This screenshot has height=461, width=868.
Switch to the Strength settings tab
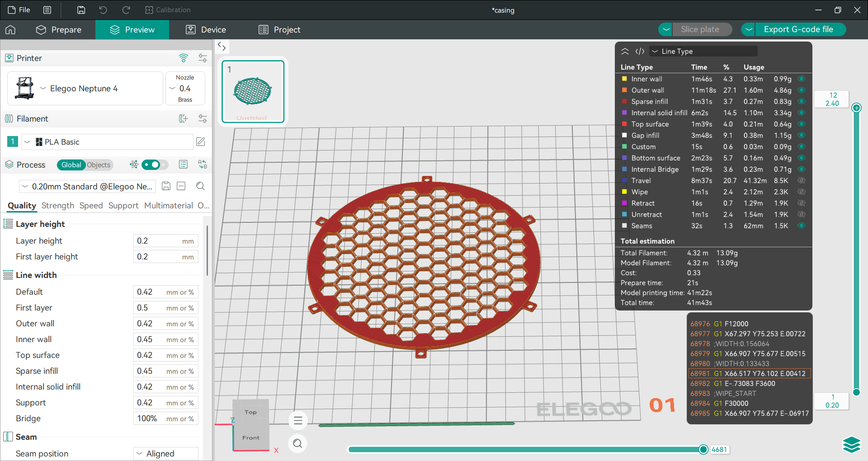point(57,206)
